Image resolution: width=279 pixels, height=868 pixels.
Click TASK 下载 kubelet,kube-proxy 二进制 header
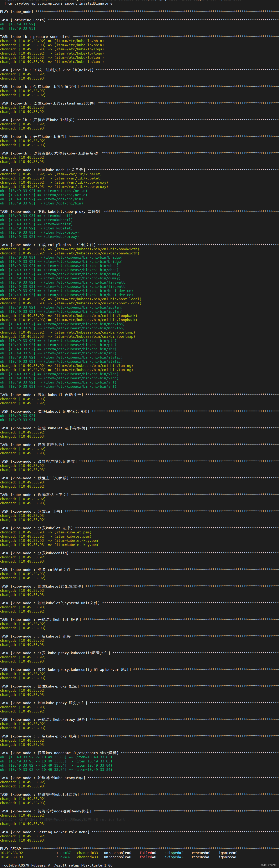[x=139, y=212]
